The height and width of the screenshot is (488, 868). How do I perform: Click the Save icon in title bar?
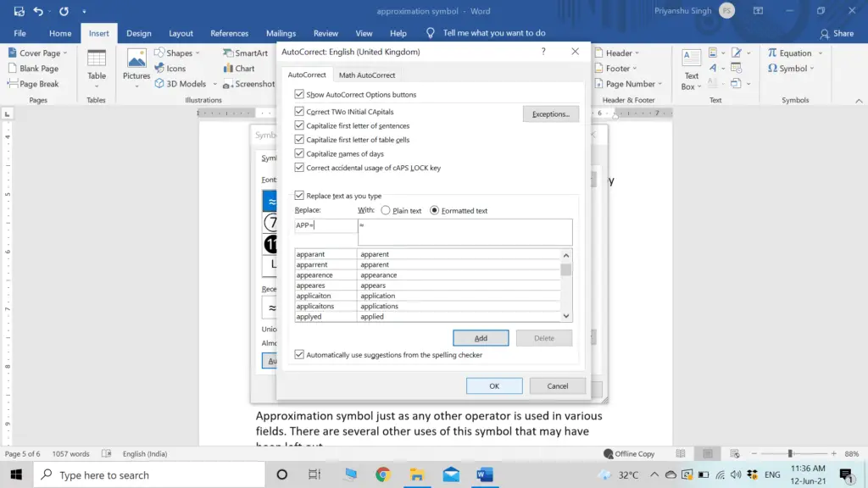pos(19,11)
